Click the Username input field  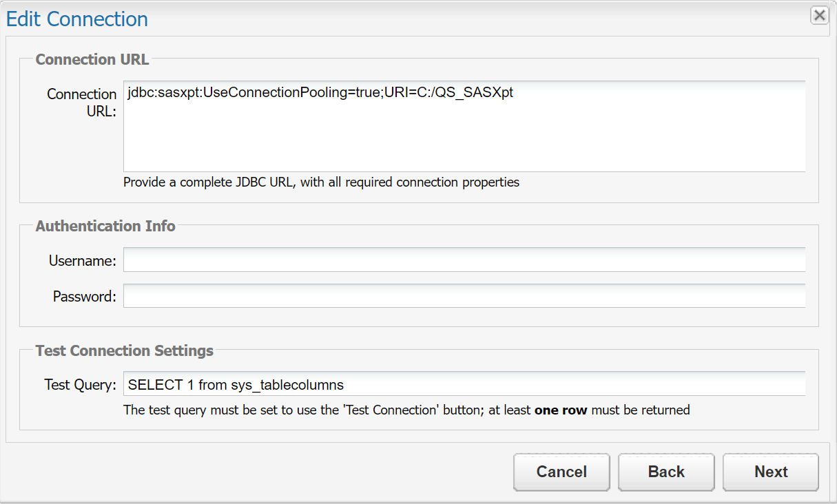tap(464, 260)
